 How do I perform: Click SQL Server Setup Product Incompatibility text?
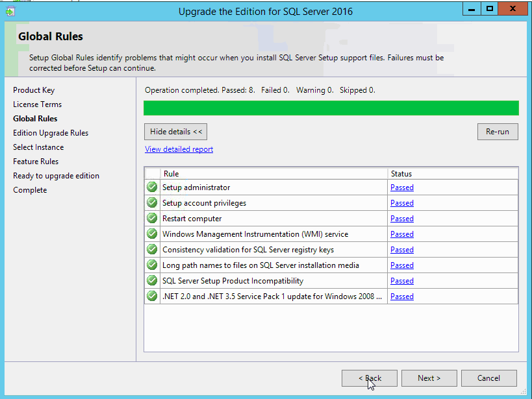tap(233, 281)
